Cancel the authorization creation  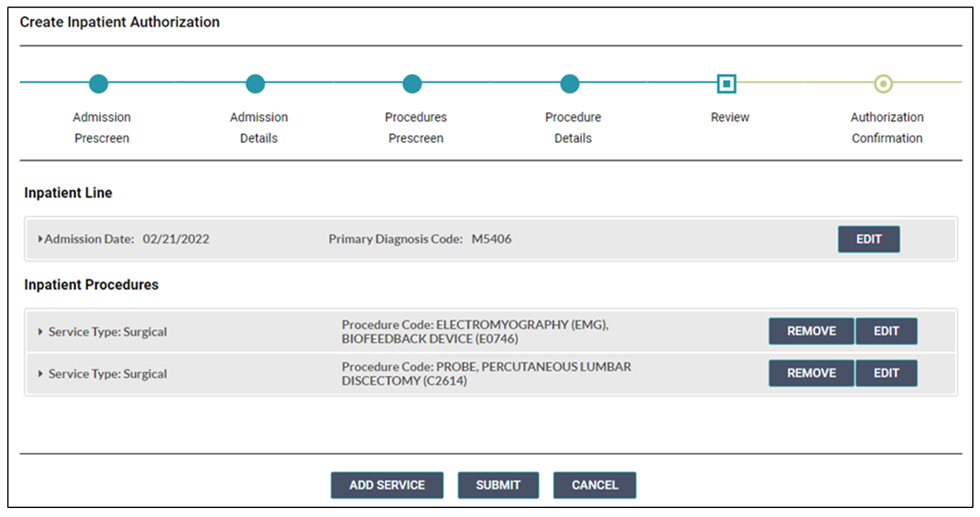click(594, 485)
